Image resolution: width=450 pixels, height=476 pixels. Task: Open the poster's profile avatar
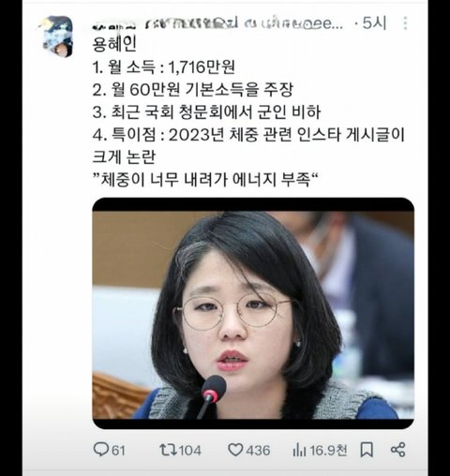(57, 37)
